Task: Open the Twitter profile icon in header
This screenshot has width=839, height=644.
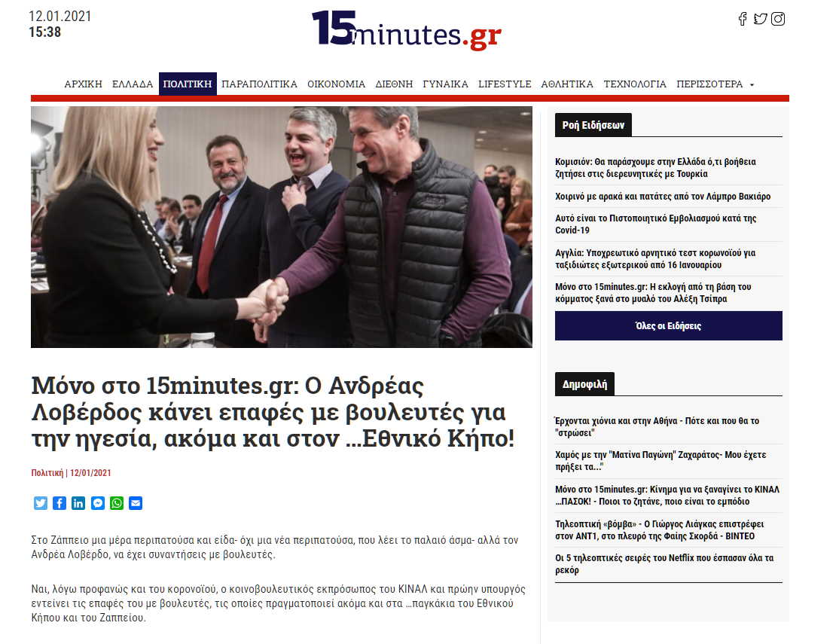Action: point(760,20)
